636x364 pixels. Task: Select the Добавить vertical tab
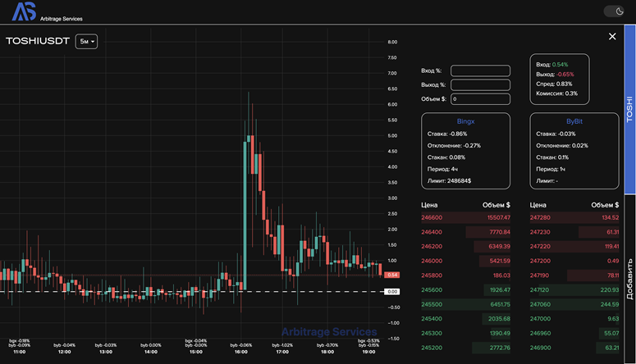tap(629, 277)
